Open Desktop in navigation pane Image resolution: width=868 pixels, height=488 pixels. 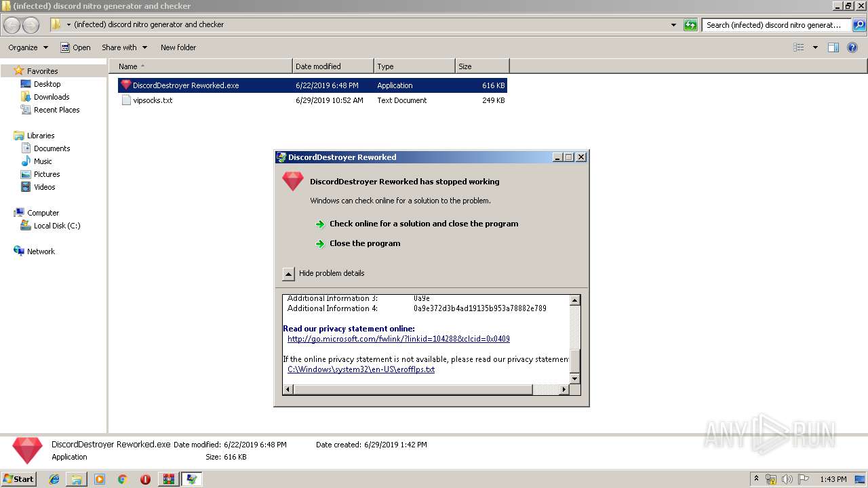point(47,84)
